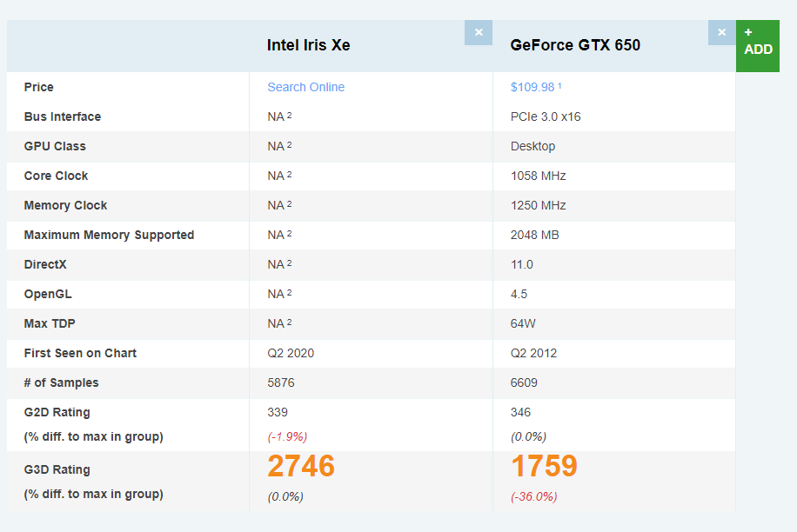Click the OpenGL row label
The width and height of the screenshot is (797, 532).
[48, 294]
